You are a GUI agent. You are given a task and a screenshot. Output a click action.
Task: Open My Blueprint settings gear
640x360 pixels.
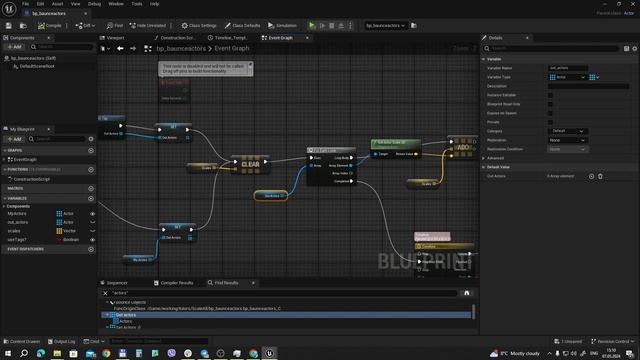[x=91, y=139]
